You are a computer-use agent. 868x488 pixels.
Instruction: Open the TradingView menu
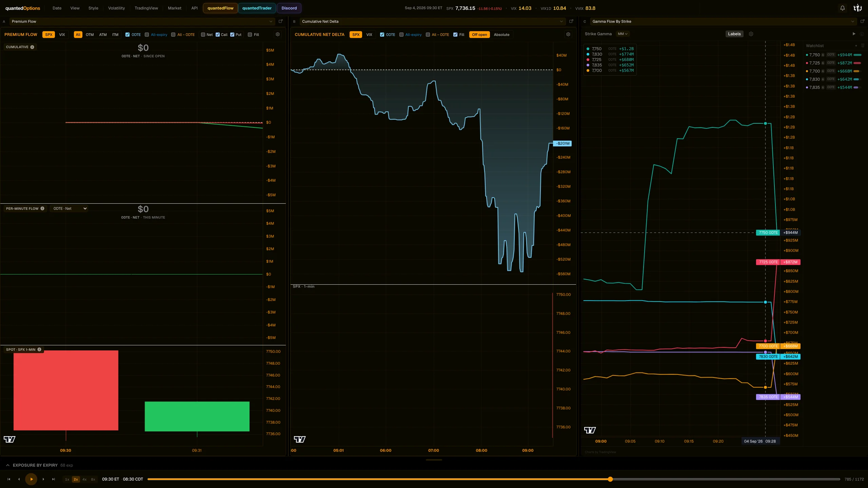[x=146, y=8]
